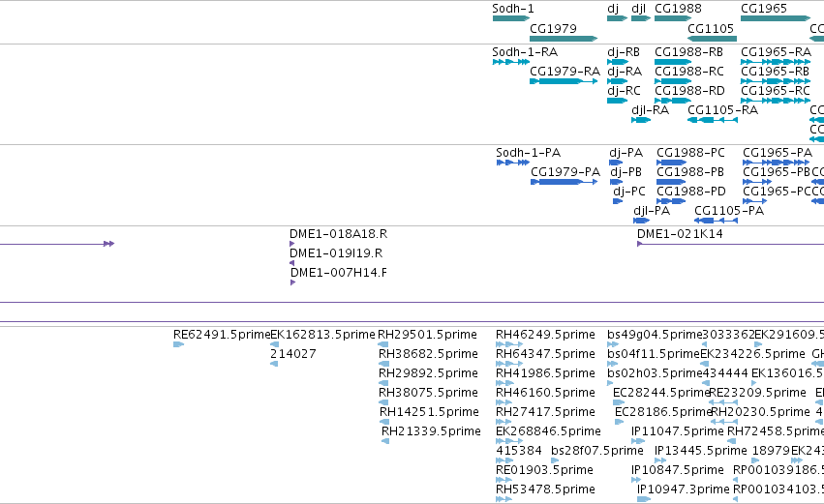Click protein dj-PC
This screenshot has width=824, height=504.
tap(618, 201)
